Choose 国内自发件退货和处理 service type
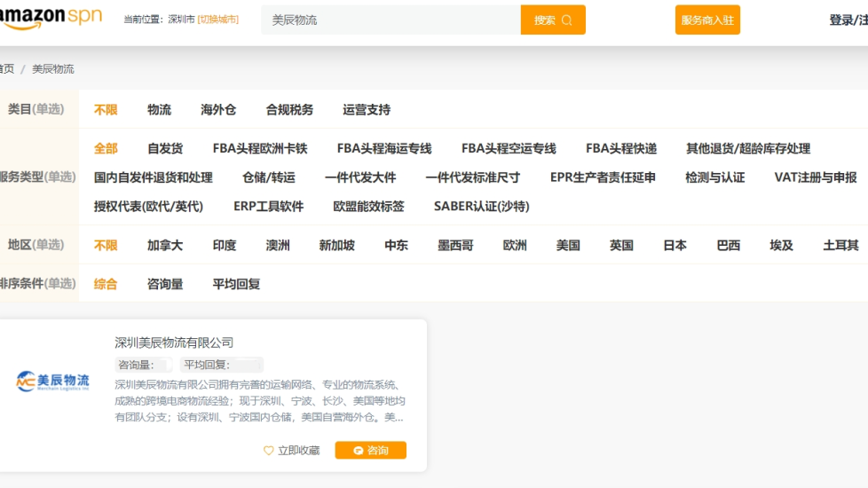Screen dimensions: 868x488 tap(154, 177)
